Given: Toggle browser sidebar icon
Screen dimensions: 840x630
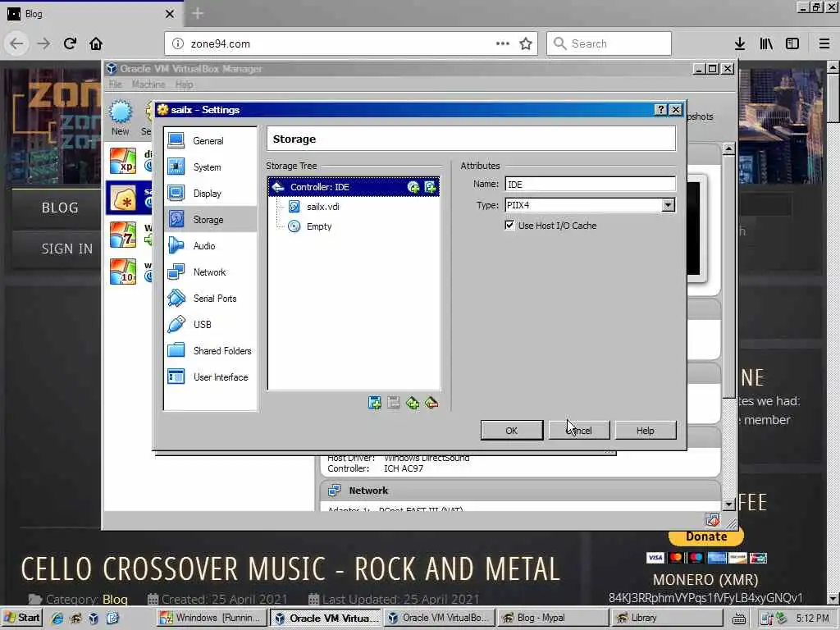Looking at the screenshot, I should (x=792, y=43).
